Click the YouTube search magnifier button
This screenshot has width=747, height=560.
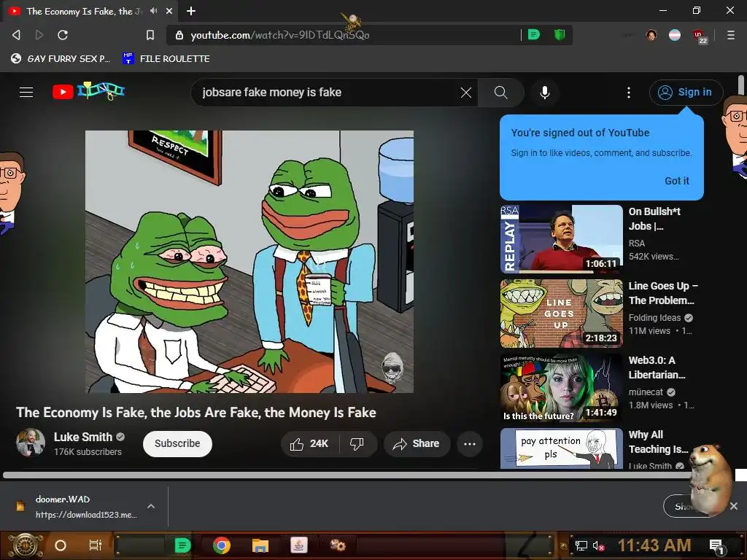coord(500,93)
